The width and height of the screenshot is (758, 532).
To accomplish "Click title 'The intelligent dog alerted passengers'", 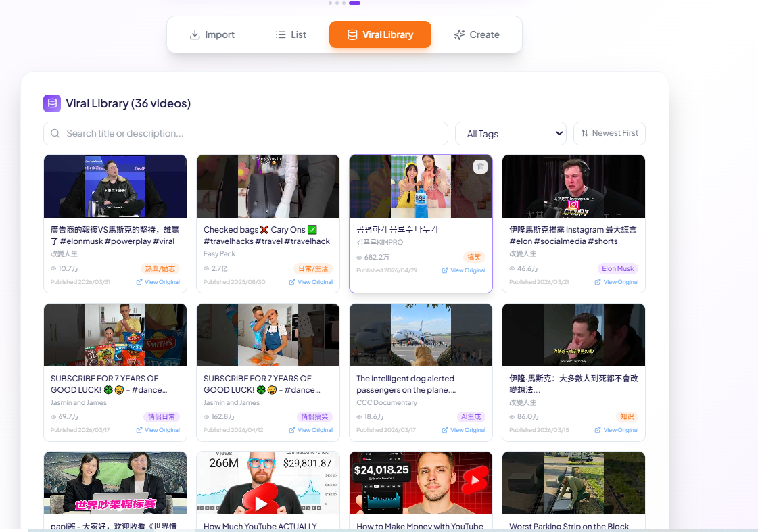I will pyautogui.click(x=406, y=384).
